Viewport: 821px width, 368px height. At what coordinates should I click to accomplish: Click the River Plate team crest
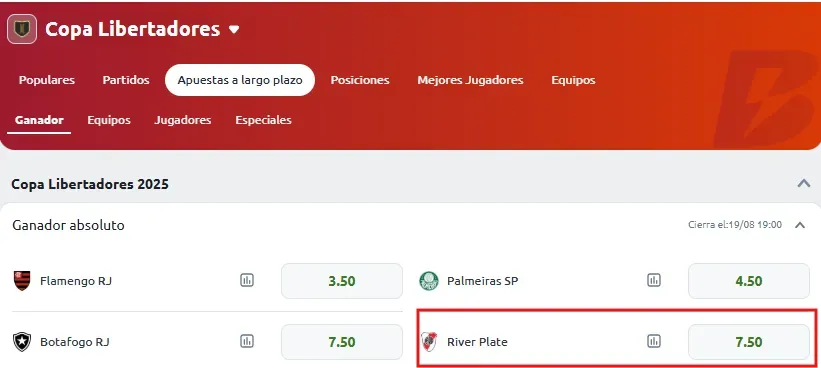tap(429, 342)
